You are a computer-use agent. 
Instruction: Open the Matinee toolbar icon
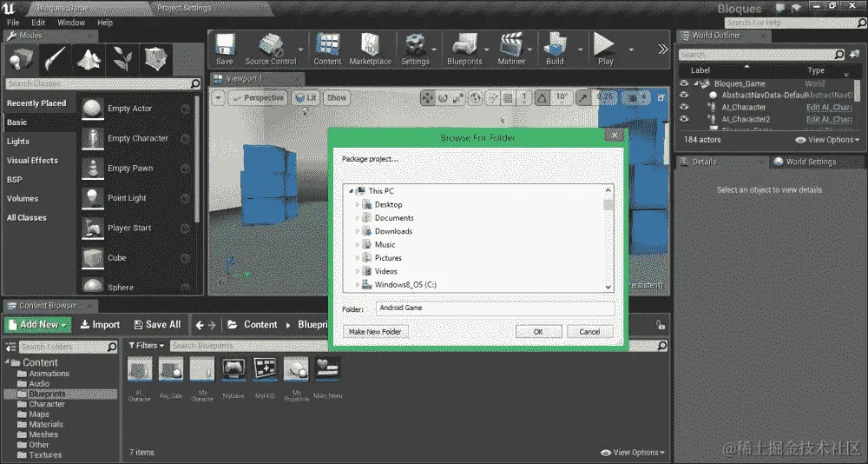(x=511, y=50)
